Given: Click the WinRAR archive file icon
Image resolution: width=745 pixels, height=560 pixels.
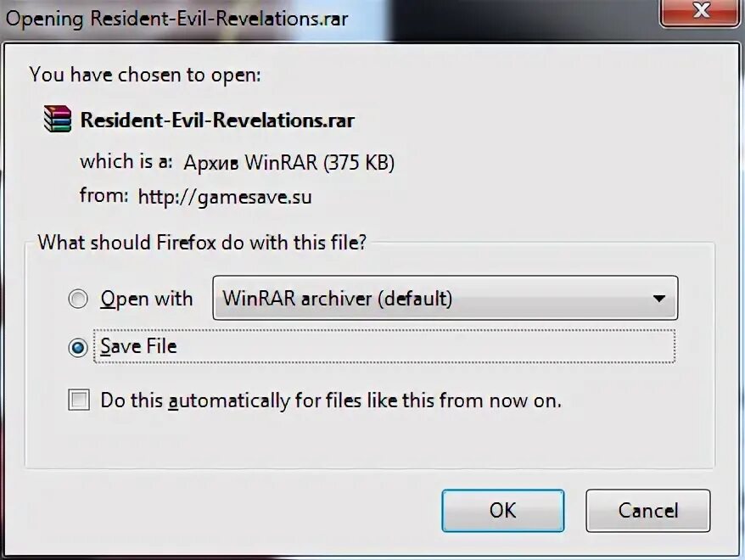Looking at the screenshot, I should (58, 119).
